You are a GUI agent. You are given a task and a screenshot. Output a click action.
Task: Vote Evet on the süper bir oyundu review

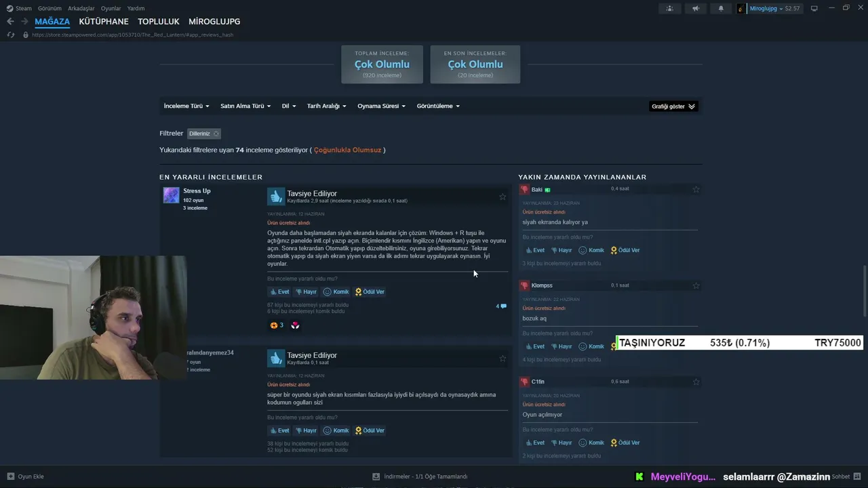click(x=279, y=430)
